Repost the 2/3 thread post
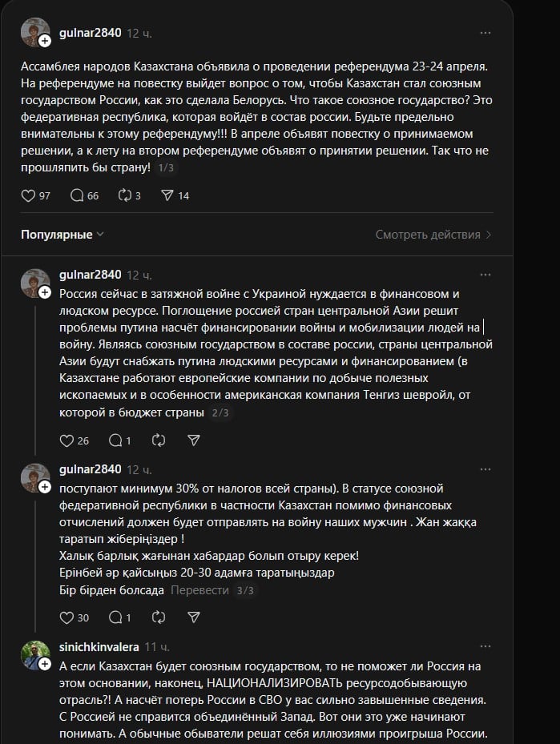Viewport: 560px width, 744px height. (158, 440)
